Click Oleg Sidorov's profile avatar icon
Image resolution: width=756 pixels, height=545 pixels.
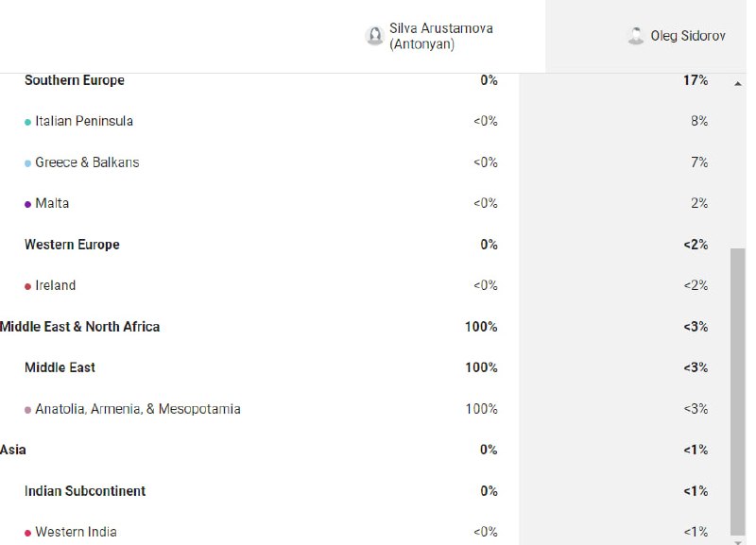pyautogui.click(x=635, y=36)
